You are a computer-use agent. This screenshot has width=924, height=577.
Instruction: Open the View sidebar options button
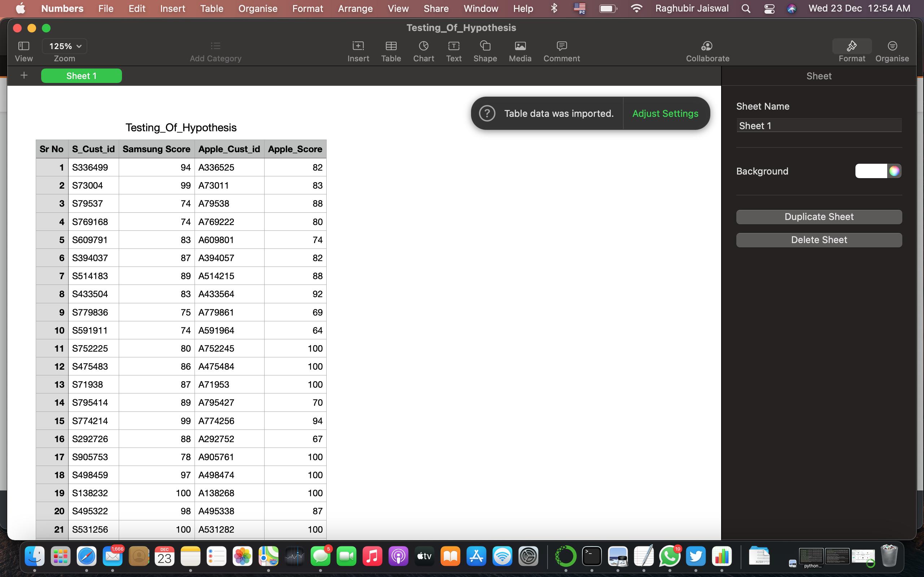(x=24, y=46)
